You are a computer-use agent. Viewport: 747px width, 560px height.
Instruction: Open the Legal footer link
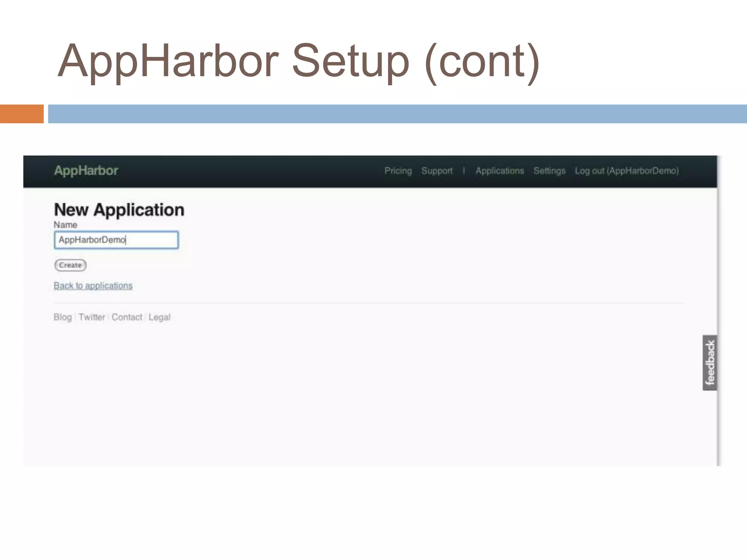click(159, 317)
